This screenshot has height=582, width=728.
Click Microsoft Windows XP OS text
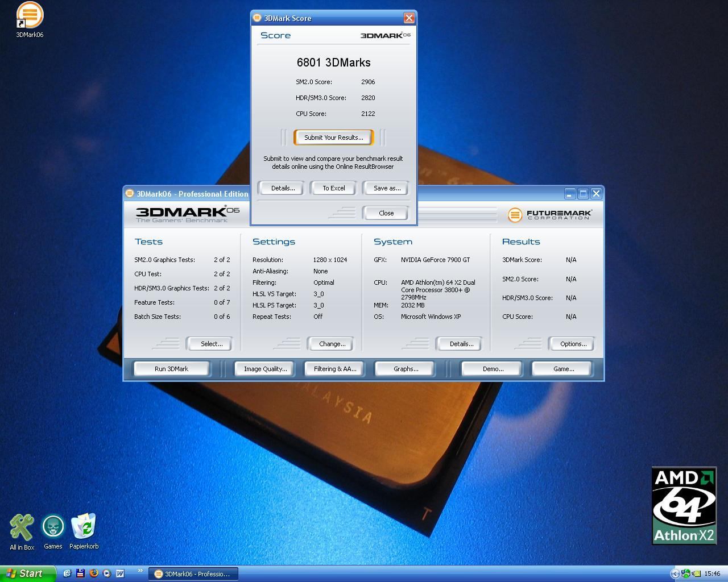[x=431, y=317]
